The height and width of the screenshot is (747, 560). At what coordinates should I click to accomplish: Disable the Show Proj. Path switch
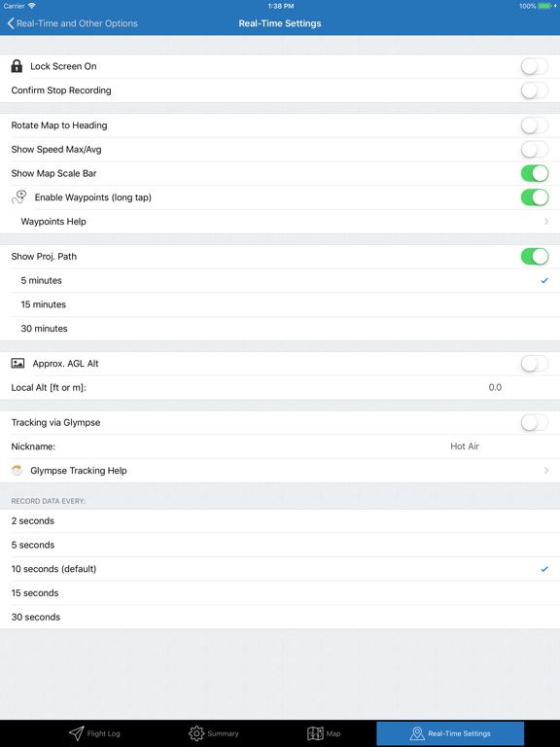(535, 257)
